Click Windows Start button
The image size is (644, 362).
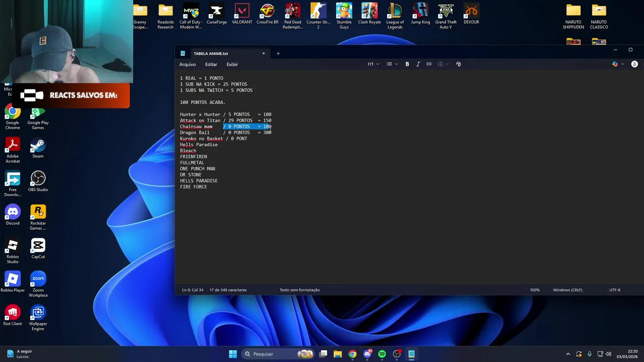coord(233,354)
